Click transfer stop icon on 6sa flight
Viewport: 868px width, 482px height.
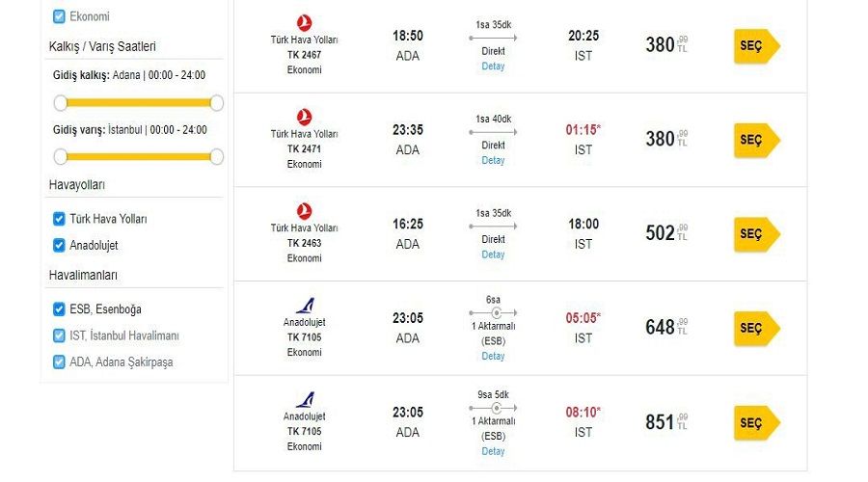(x=497, y=313)
